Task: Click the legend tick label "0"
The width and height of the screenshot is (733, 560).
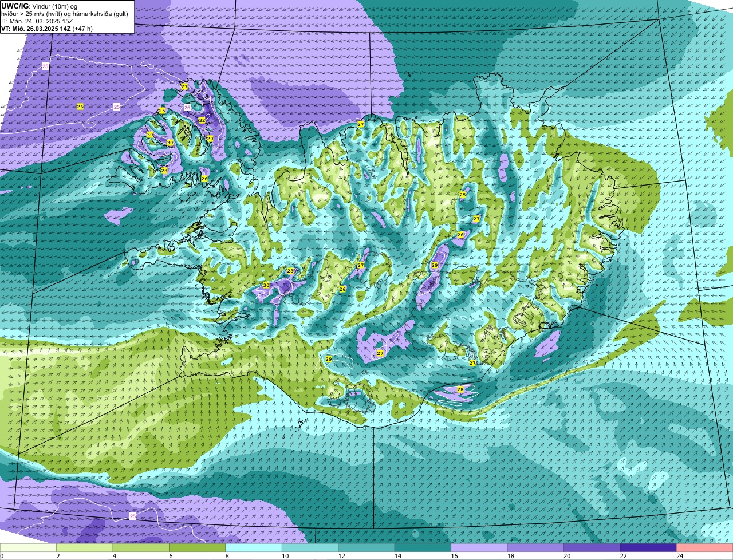Action: (2, 556)
